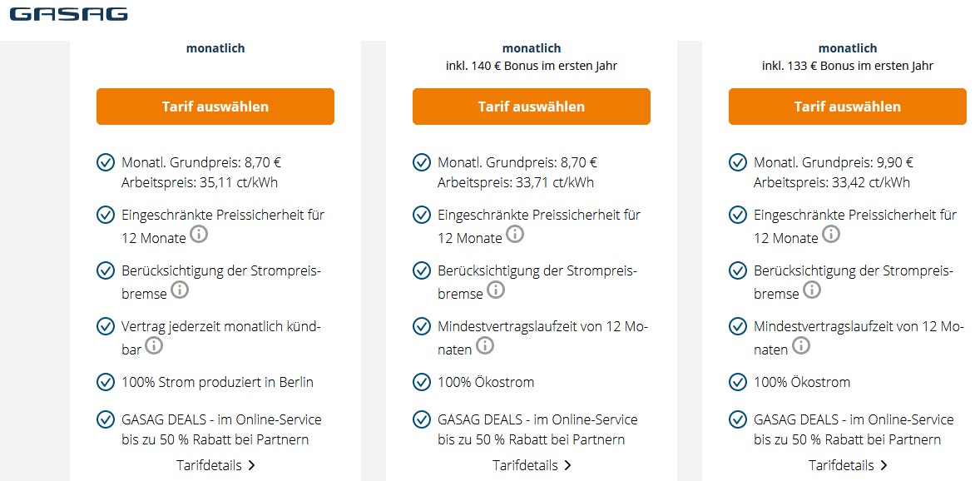This screenshot has width=980, height=481.
Task: Open minimum contract term info, middle tariff
Action: point(485,345)
